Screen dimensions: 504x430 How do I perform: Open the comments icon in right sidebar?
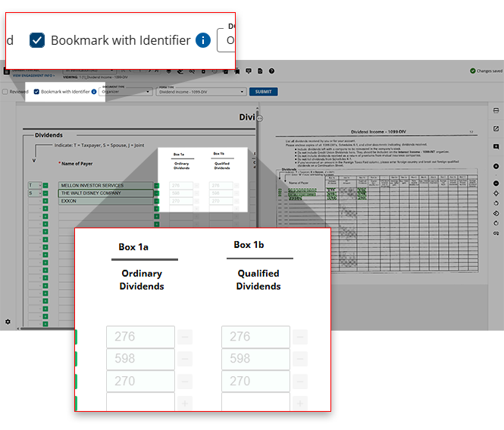496,146
